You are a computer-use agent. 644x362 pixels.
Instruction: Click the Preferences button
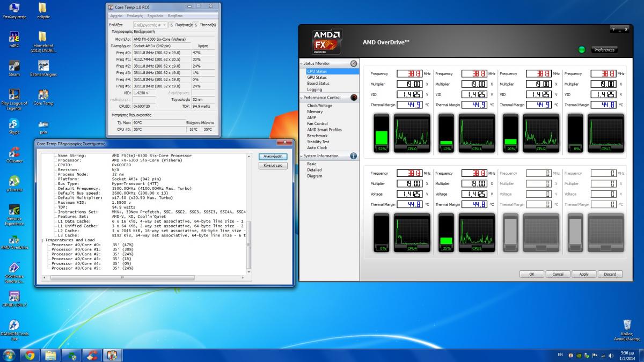coord(604,50)
